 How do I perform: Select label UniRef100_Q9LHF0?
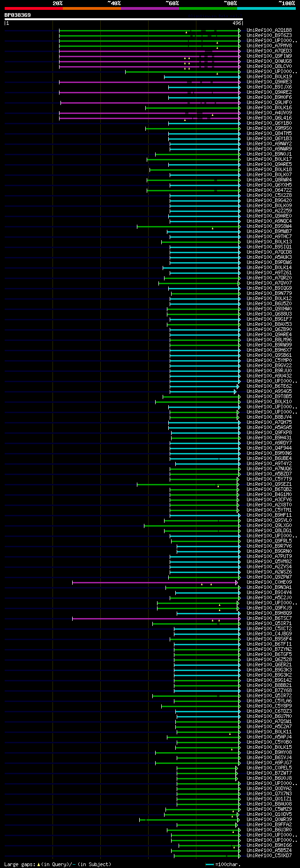click(269, 103)
